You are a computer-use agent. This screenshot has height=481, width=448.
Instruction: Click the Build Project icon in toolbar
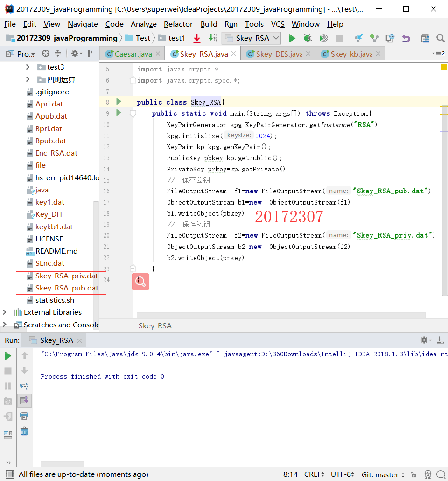[x=213, y=38]
